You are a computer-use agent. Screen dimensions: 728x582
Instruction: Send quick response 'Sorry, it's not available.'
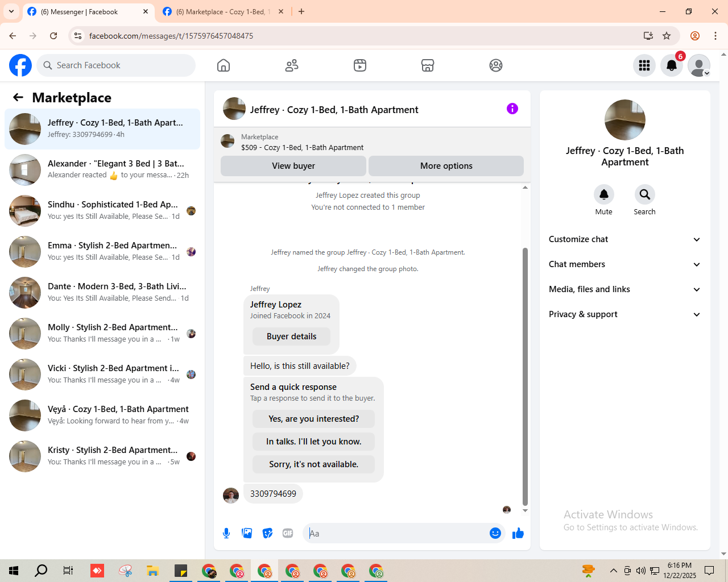point(314,464)
